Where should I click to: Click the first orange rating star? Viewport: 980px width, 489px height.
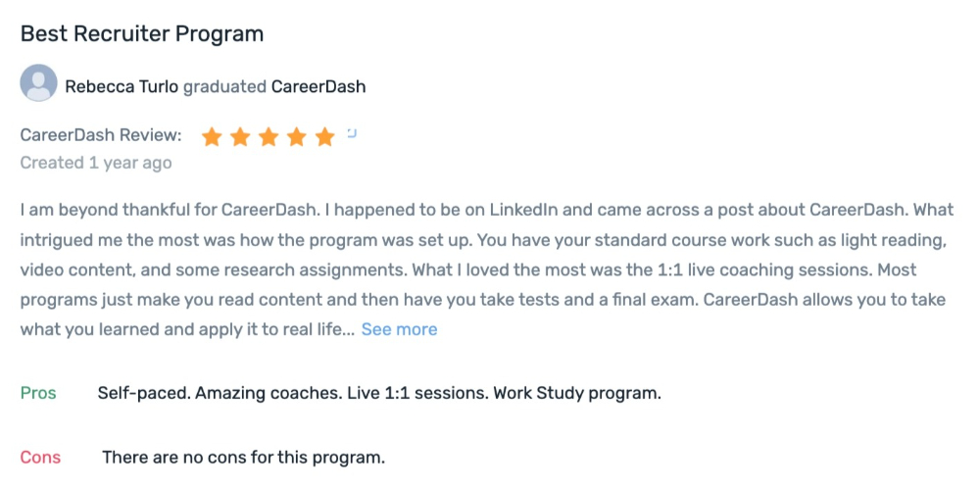(212, 136)
